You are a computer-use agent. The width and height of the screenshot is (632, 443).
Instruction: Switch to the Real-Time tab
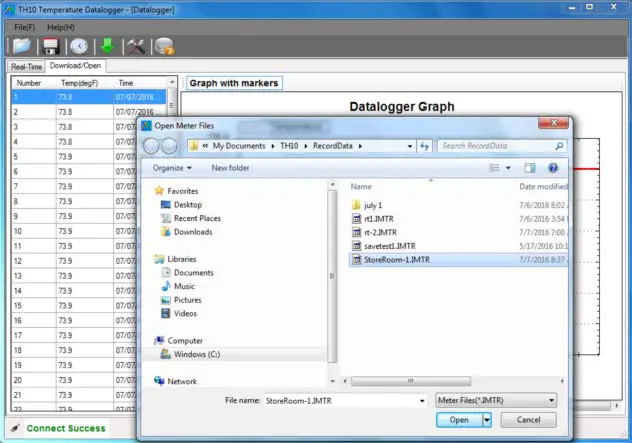[26, 66]
